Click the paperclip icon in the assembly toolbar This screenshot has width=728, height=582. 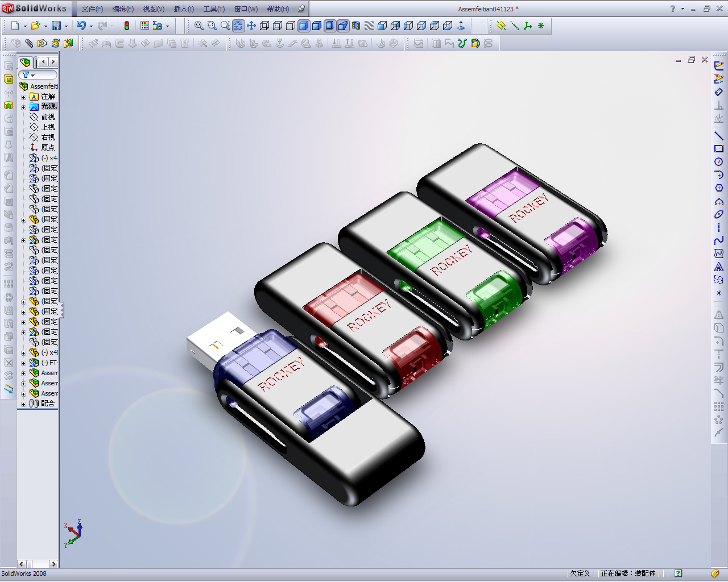pyautogui.click(x=29, y=43)
